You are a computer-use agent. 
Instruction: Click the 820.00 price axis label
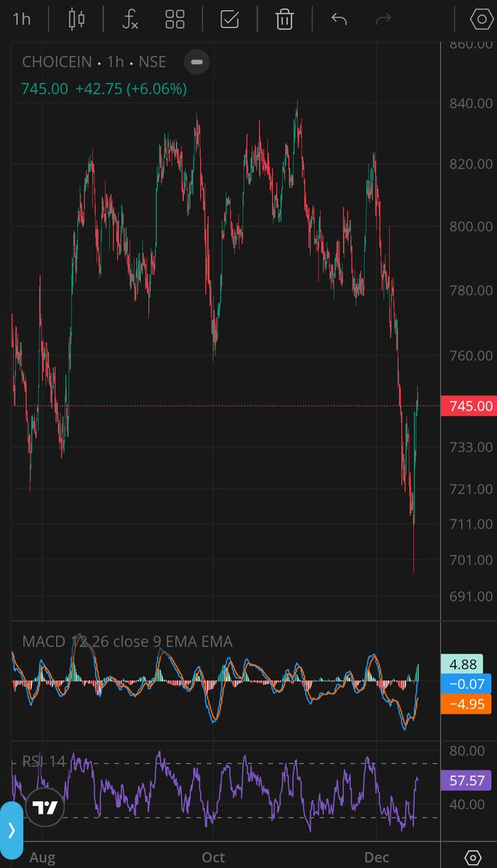coord(470,164)
